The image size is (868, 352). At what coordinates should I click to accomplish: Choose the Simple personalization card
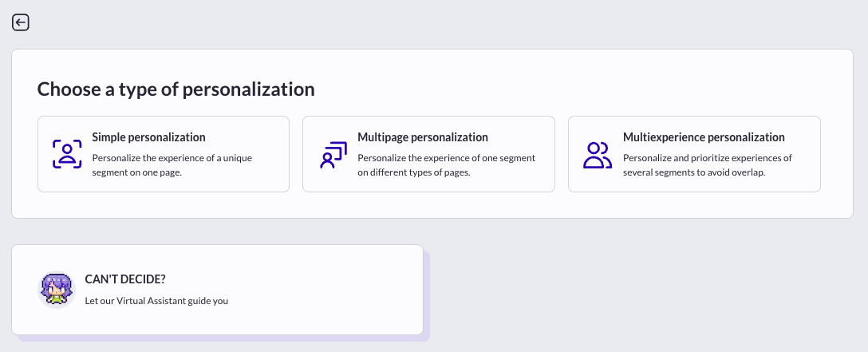(x=164, y=154)
